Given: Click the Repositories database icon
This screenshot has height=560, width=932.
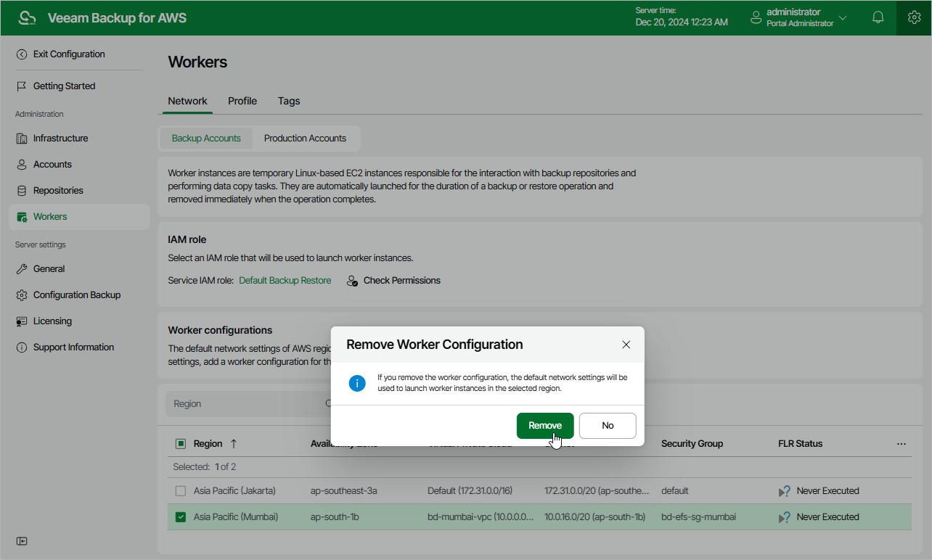Looking at the screenshot, I should [x=22, y=191].
